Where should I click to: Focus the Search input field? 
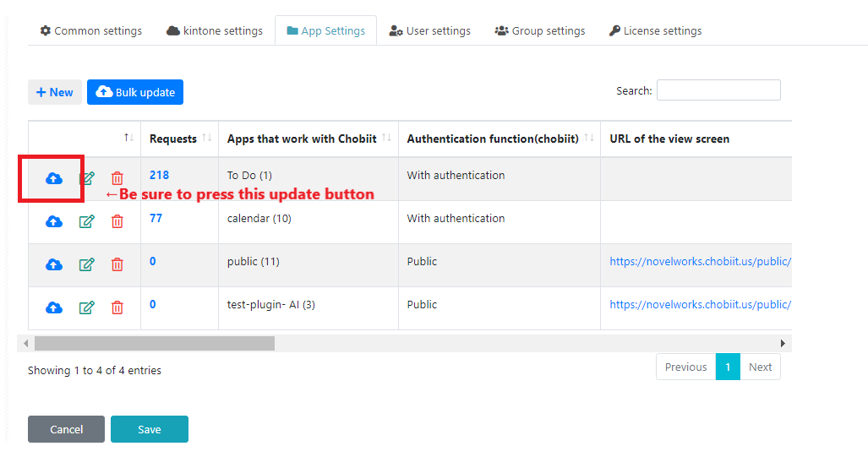tap(718, 90)
